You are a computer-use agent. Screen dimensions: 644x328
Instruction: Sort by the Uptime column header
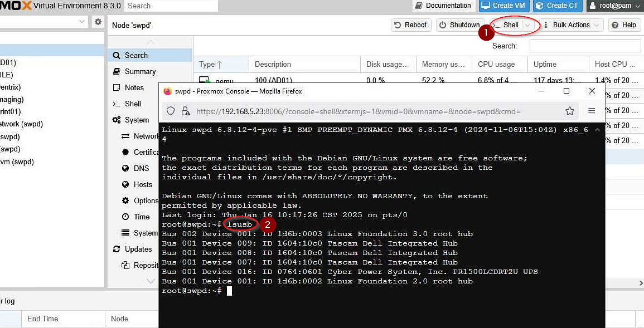[x=558, y=65]
